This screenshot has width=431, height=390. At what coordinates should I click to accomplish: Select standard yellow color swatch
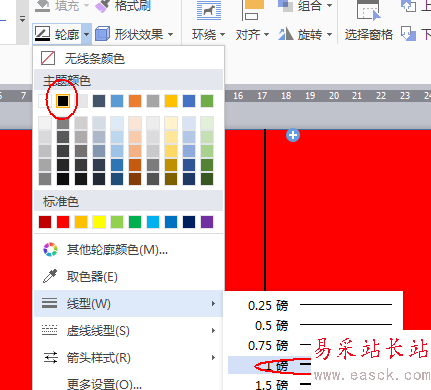pyautogui.click(x=99, y=222)
